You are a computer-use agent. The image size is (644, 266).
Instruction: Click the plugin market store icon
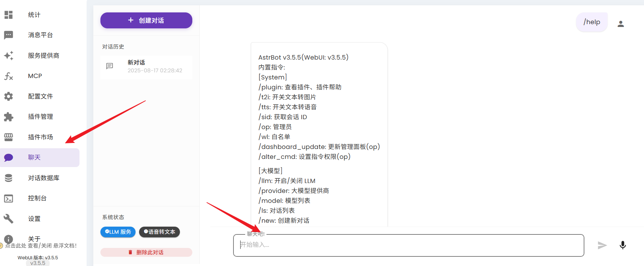(x=9, y=137)
